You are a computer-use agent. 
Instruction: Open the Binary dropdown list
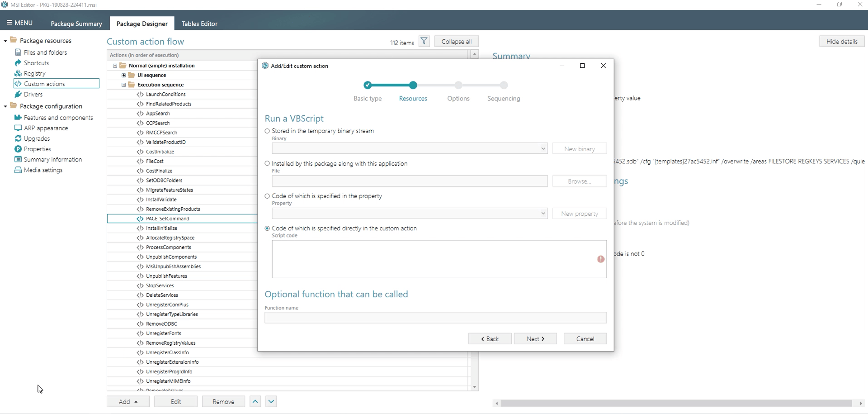click(543, 148)
